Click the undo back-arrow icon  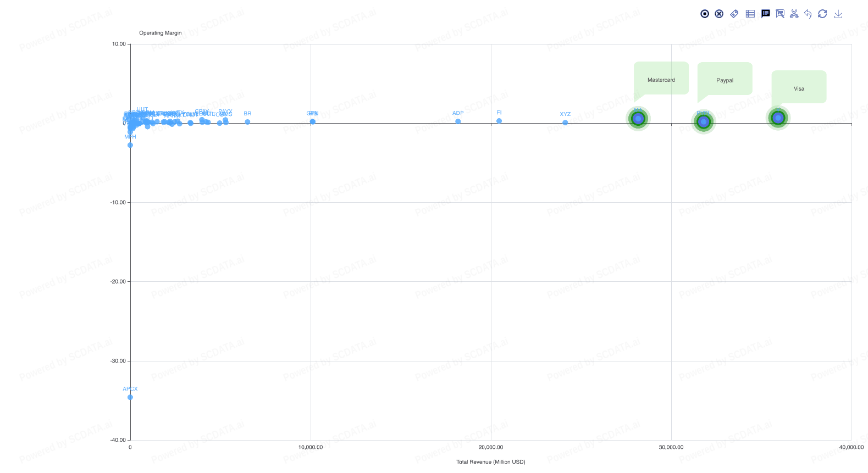808,14
